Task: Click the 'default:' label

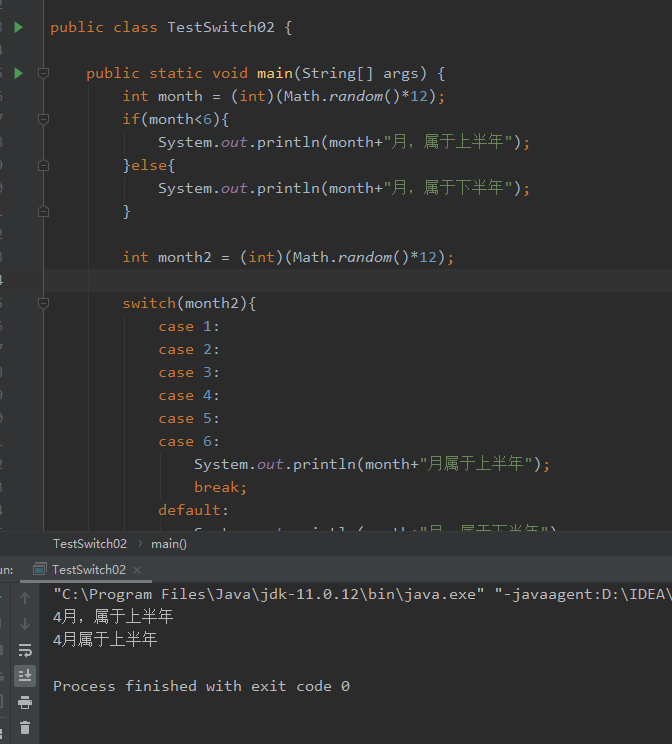Action: 194,511
